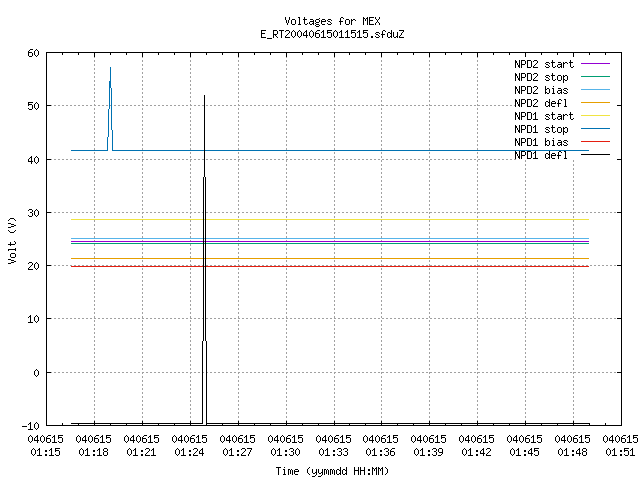Click the 'NPD2 start' legend label
Viewport: 640px width, 480px height.
click(544, 64)
